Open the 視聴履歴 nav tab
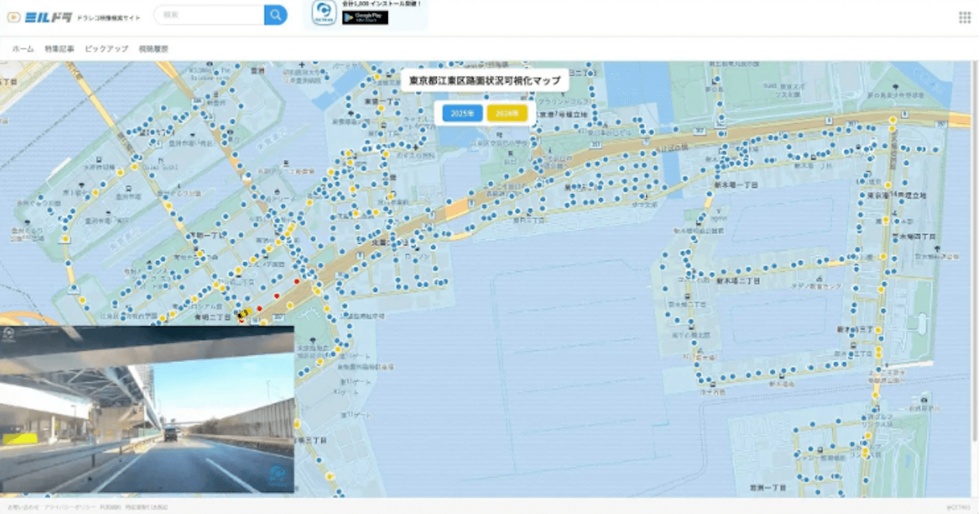 [154, 49]
